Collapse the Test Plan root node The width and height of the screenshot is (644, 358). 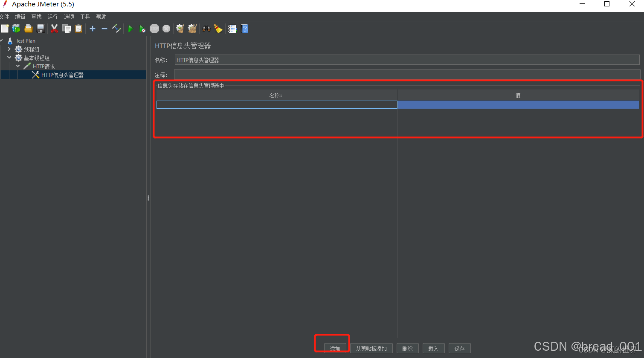coord(2,40)
